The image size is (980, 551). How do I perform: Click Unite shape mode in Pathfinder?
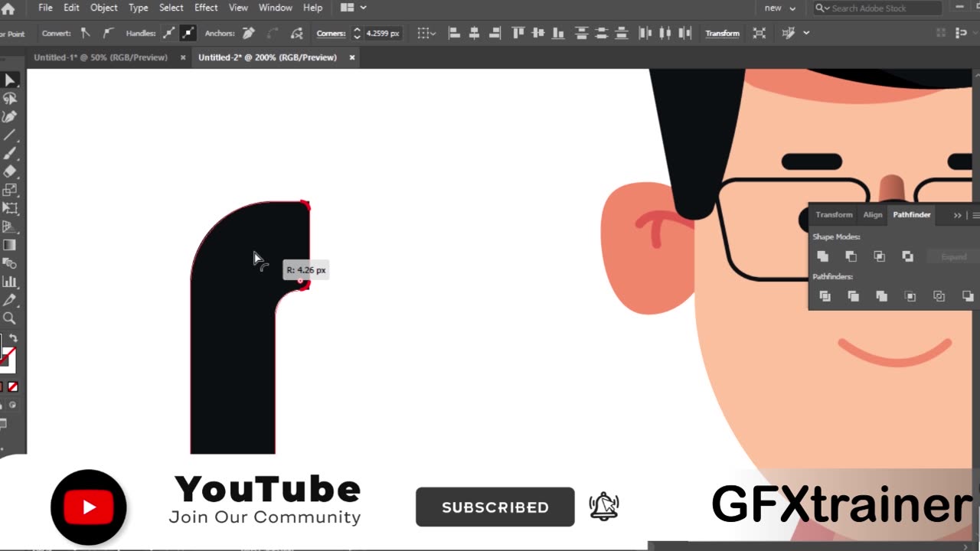click(823, 256)
